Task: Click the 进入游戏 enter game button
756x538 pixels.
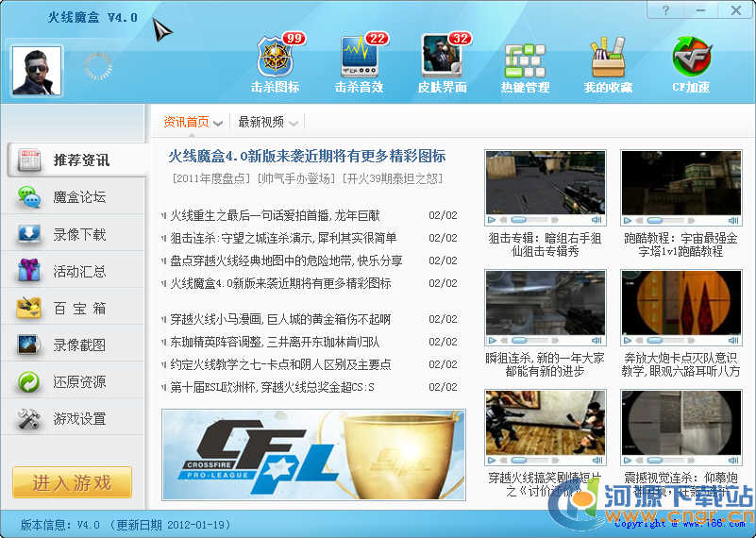Action: (73, 482)
